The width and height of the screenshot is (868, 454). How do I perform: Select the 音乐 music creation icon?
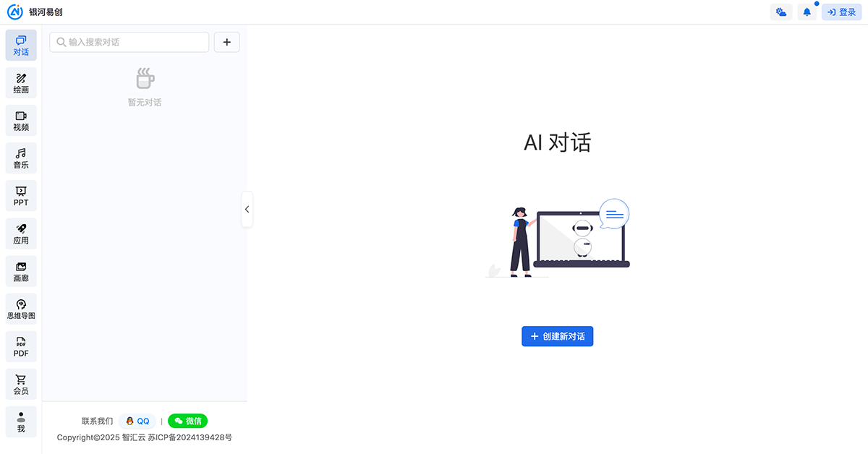point(21,158)
